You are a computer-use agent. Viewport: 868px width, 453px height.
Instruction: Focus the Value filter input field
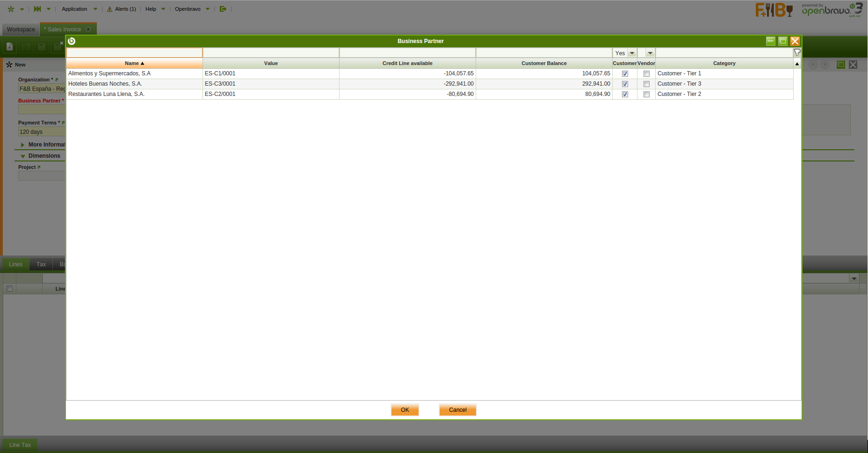(x=271, y=53)
